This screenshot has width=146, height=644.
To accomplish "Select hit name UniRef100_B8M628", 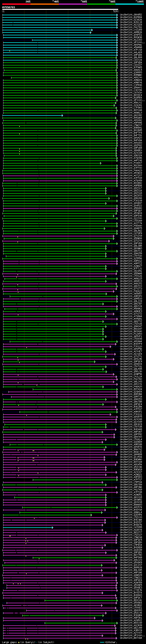I will point(131,567).
